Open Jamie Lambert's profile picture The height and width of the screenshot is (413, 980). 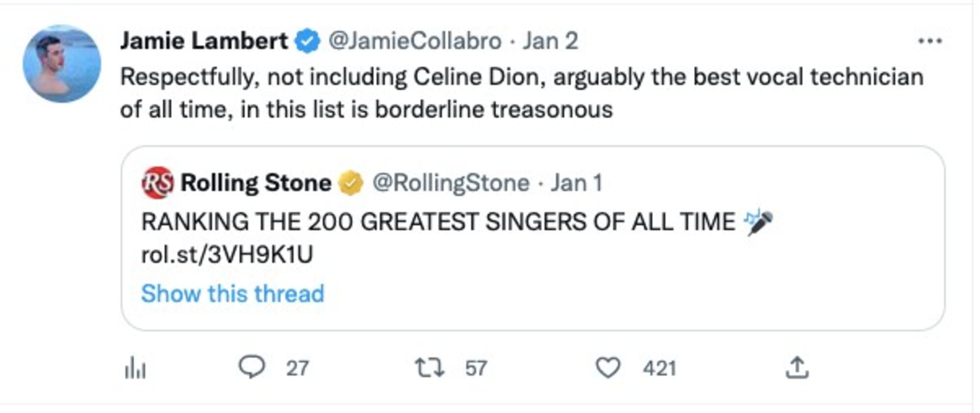click(x=62, y=64)
